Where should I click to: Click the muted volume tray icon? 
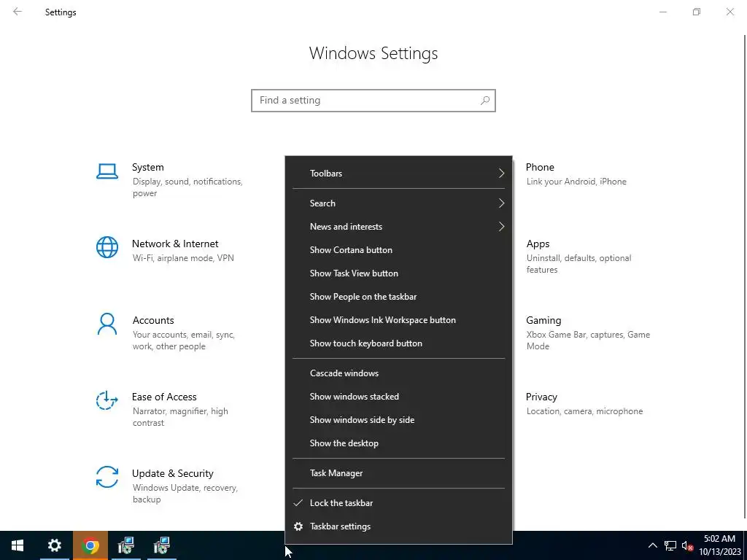click(x=687, y=545)
